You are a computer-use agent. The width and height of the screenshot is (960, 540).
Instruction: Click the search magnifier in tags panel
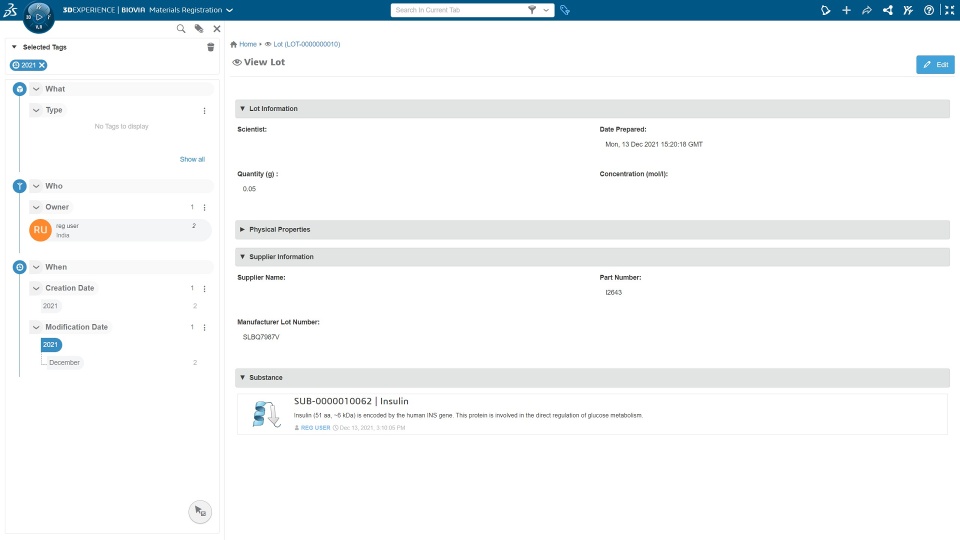tap(181, 29)
